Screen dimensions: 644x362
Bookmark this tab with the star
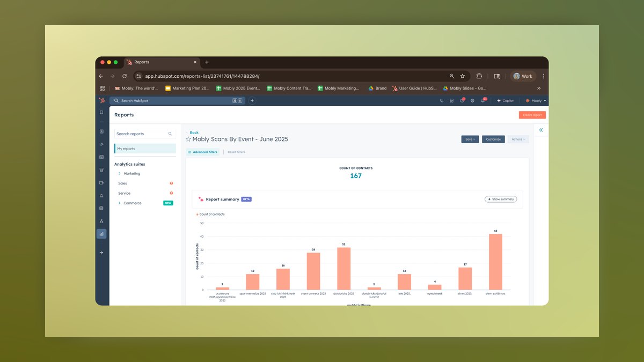point(463,76)
